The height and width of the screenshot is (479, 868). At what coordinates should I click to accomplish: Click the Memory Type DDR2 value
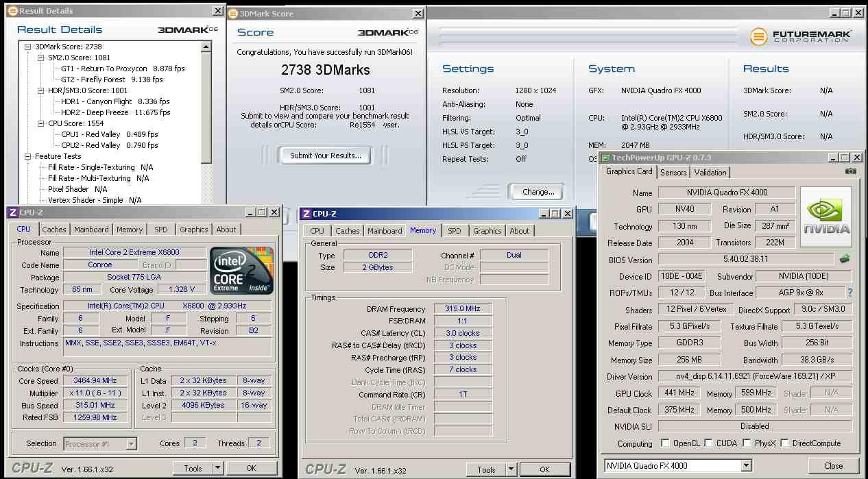tap(378, 255)
